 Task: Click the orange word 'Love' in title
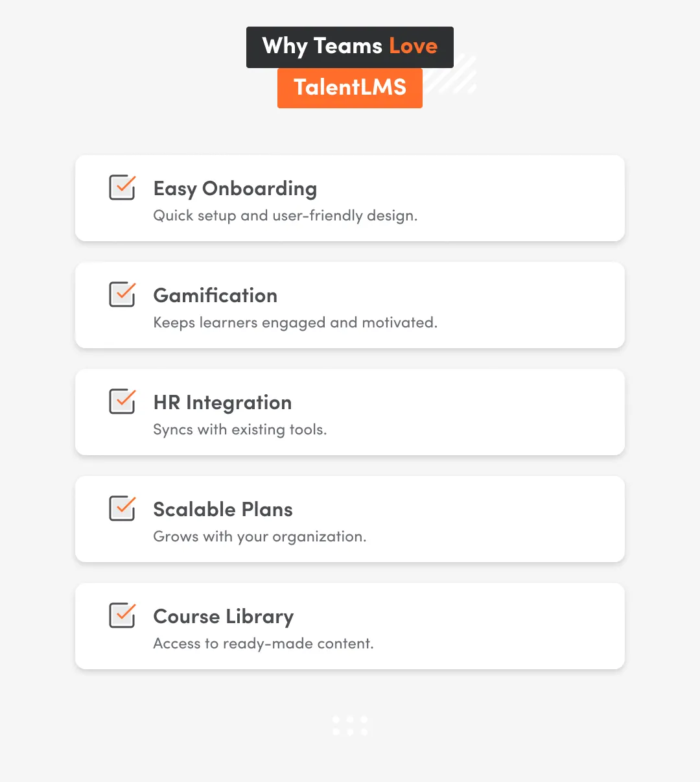[413, 46]
